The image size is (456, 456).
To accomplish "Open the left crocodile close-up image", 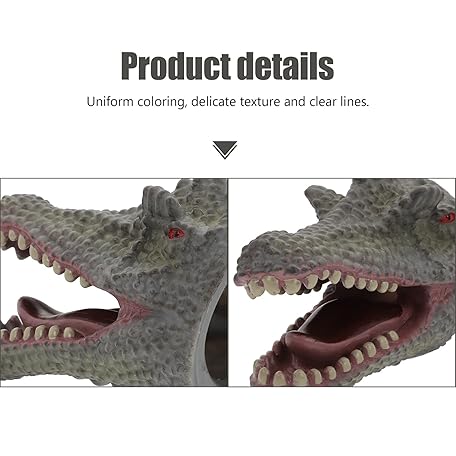I will click(114, 283).
